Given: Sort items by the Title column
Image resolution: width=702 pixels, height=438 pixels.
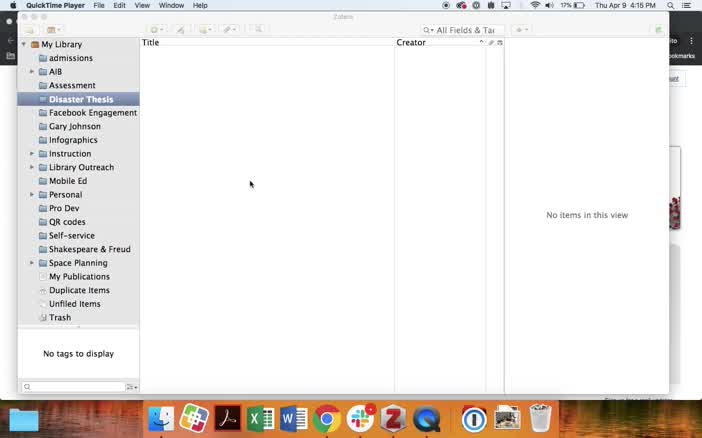Looking at the screenshot, I should pyautogui.click(x=267, y=43).
